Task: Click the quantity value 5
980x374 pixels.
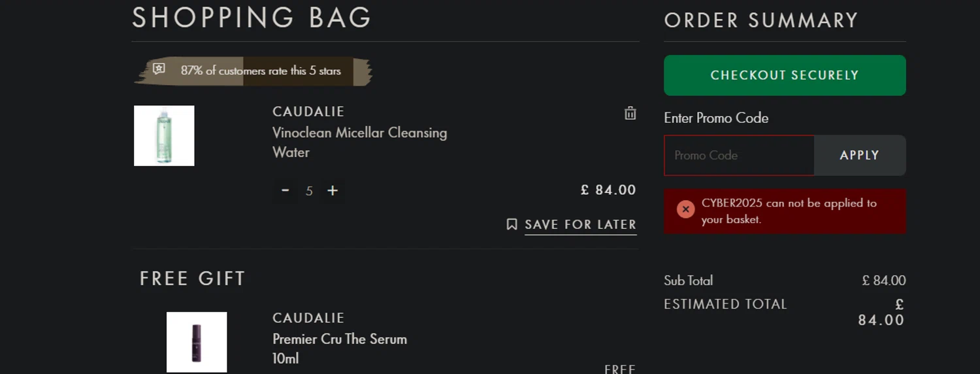Action: (309, 191)
